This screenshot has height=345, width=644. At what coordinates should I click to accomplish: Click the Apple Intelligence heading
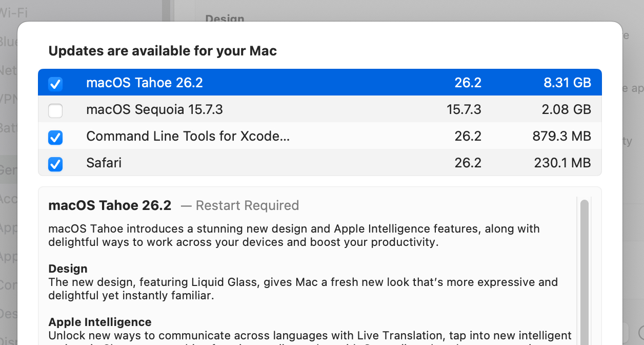pyautogui.click(x=100, y=322)
